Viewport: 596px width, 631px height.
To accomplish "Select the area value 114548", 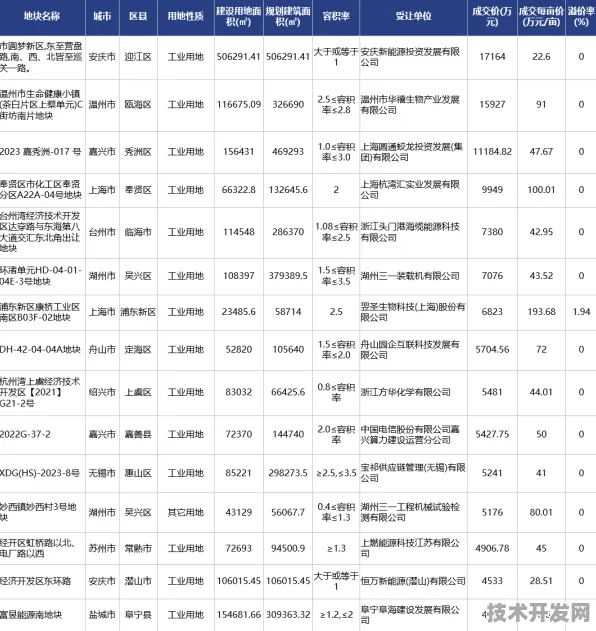I will pyautogui.click(x=239, y=232).
